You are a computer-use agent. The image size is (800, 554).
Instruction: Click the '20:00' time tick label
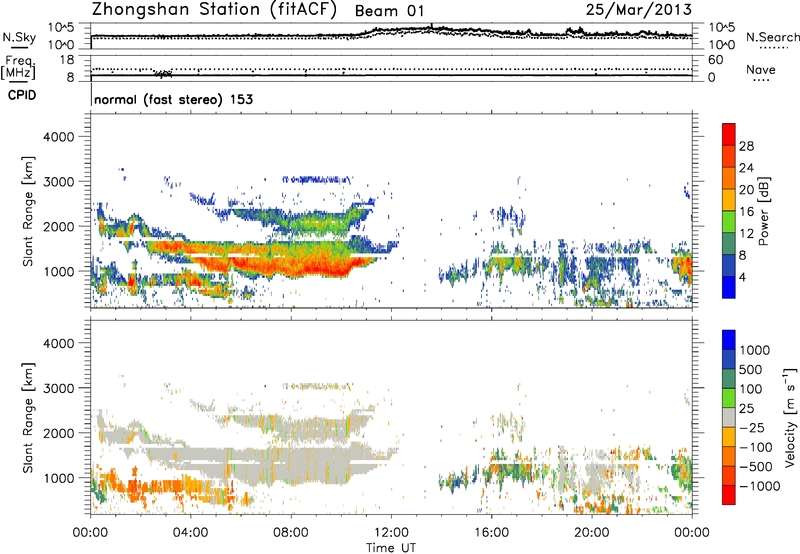592,533
